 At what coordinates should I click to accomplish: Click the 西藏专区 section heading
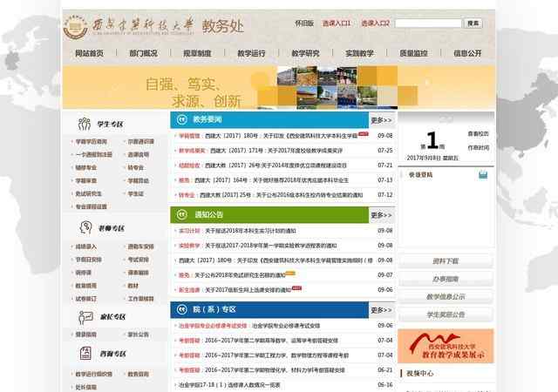point(113,354)
